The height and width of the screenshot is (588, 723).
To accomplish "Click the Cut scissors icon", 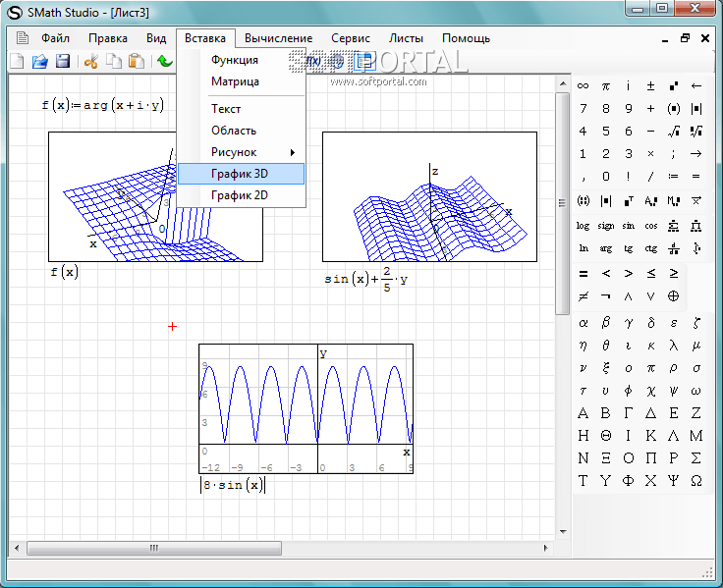I will [91, 62].
